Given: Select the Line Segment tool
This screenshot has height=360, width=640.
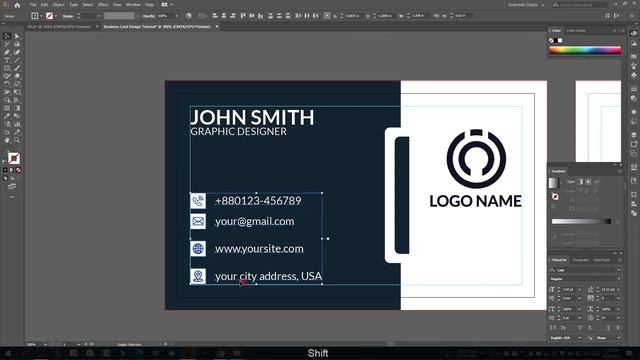Looking at the screenshot, I should pyautogui.click(x=17, y=60).
